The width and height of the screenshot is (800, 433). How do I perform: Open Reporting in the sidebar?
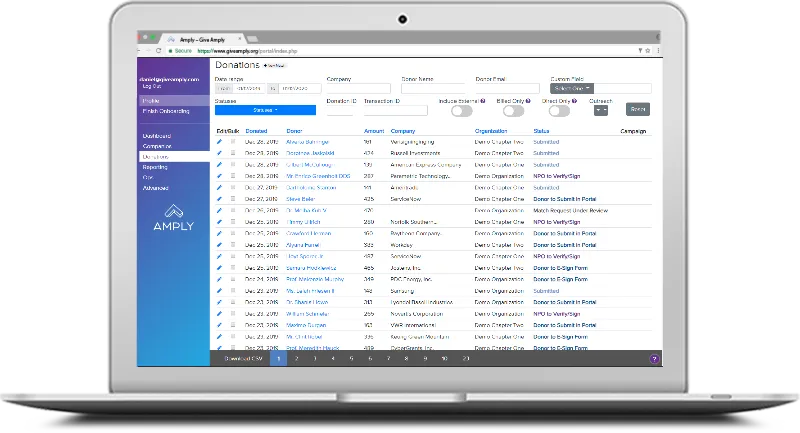155,167
